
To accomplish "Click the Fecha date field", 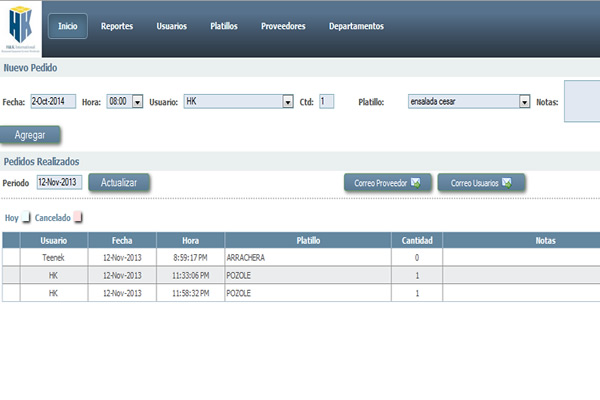I will [x=52, y=101].
